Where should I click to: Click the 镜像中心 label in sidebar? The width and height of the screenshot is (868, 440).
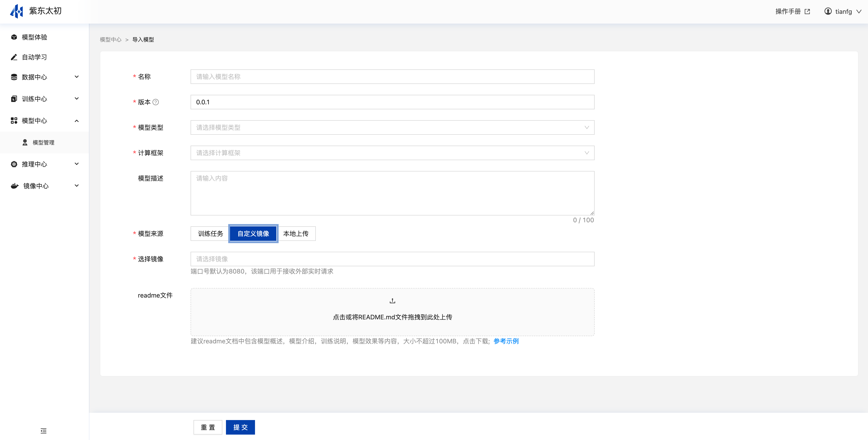(36, 186)
